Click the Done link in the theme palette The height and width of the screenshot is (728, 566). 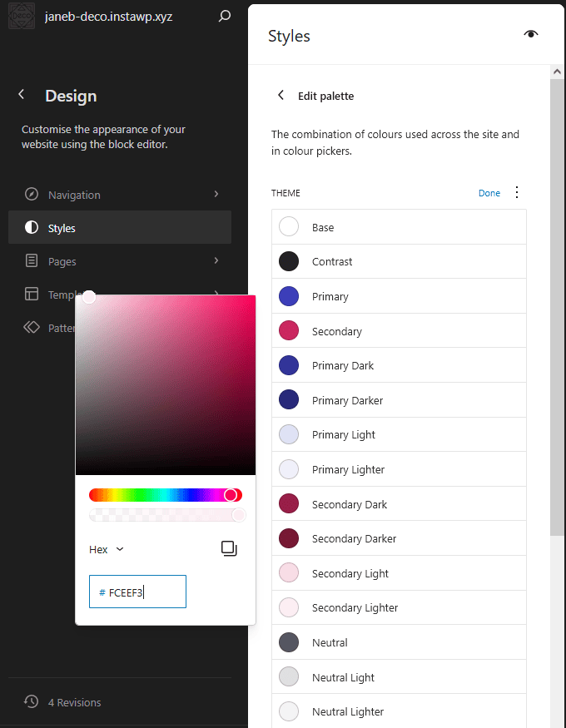(489, 193)
